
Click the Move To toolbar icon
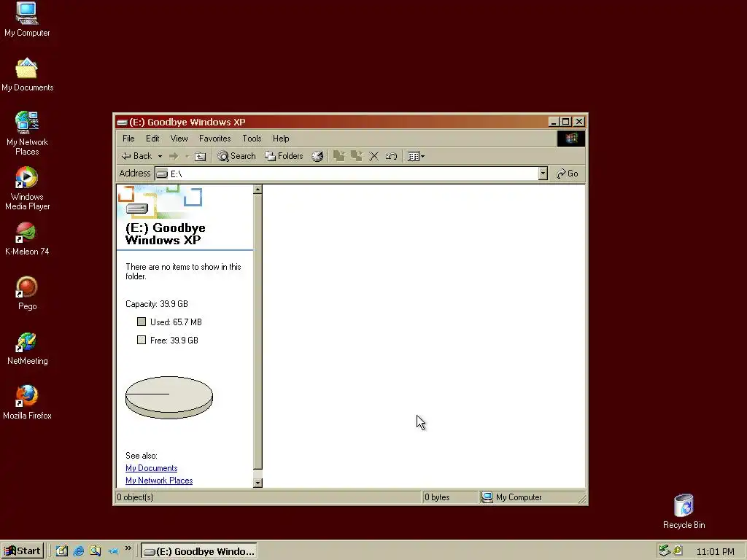pyautogui.click(x=338, y=156)
